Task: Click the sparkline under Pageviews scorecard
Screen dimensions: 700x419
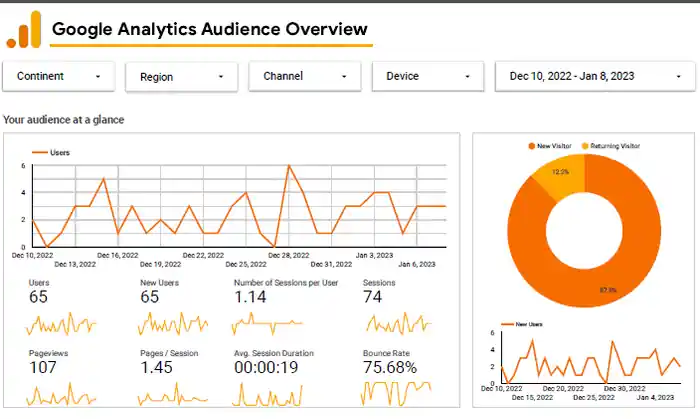Action: [61, 394]
